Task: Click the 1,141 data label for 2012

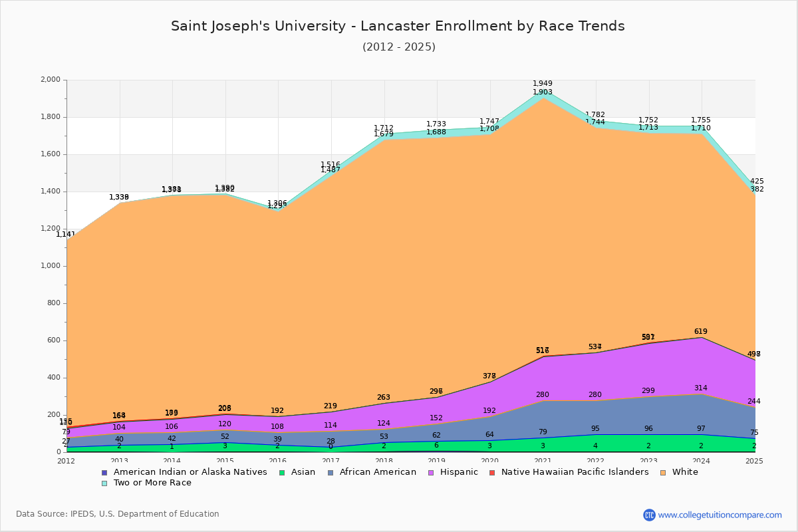Action: pos(66,234)
